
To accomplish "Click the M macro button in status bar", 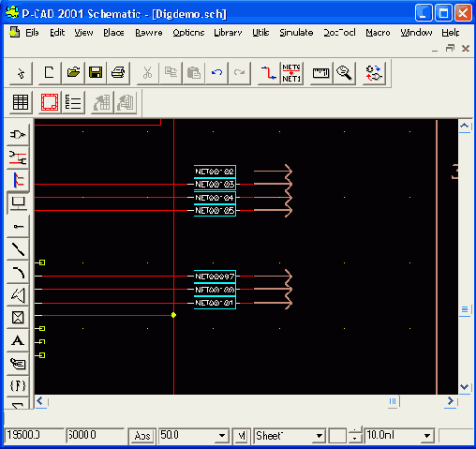I will [x=242, y=436].
